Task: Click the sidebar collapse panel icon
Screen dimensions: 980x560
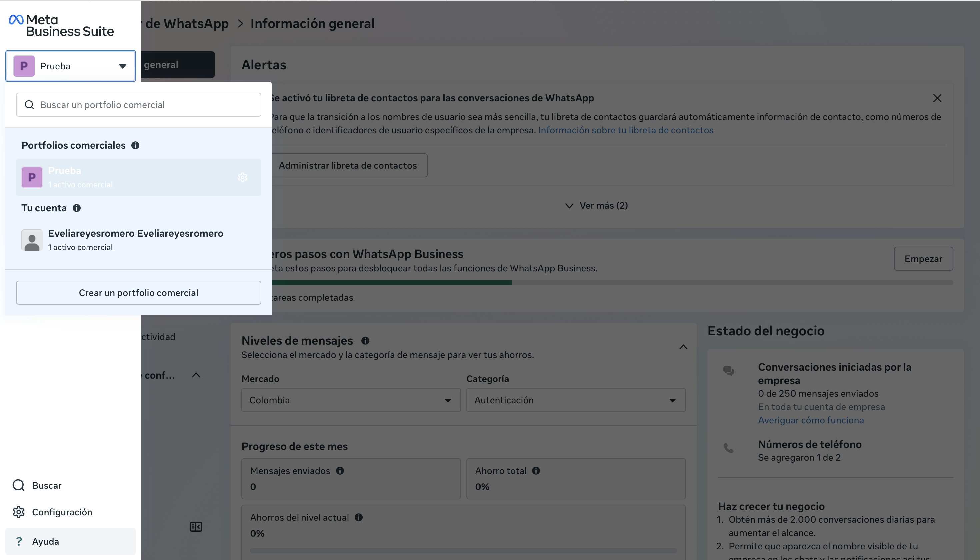Action: pos(196,527)
